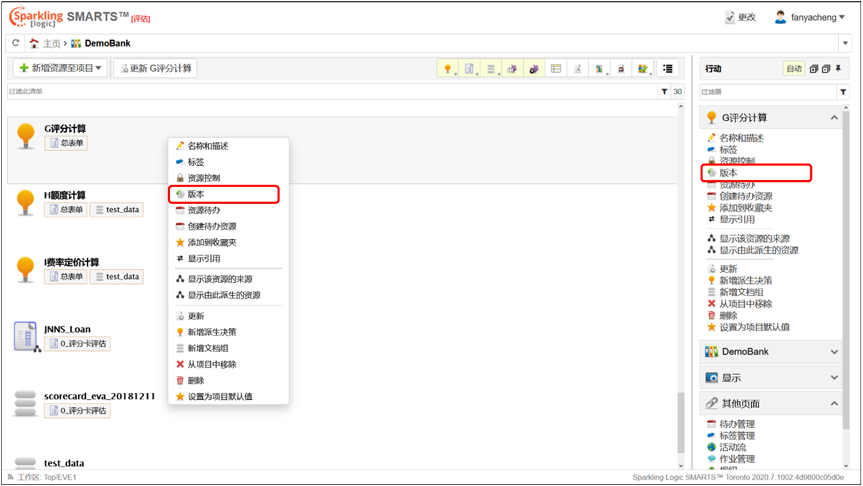
Task: Open the 新增资源至项目 dropdown
Action: [x=60, y=68]
